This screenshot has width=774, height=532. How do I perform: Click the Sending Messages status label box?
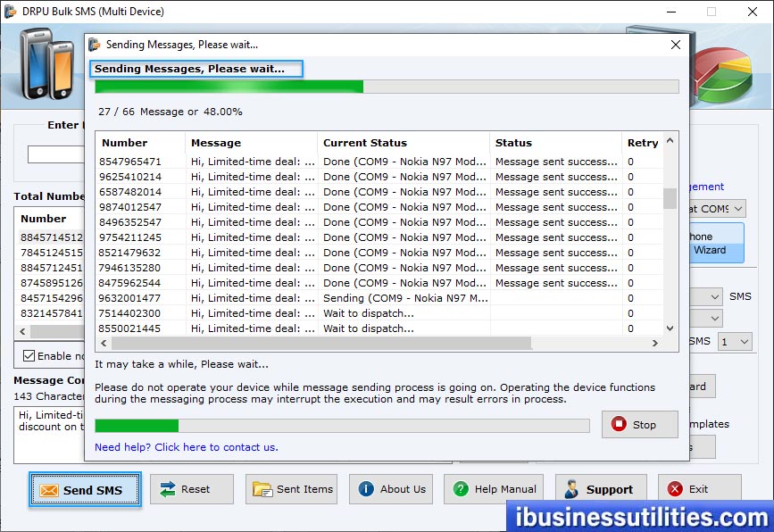[196, 69]
